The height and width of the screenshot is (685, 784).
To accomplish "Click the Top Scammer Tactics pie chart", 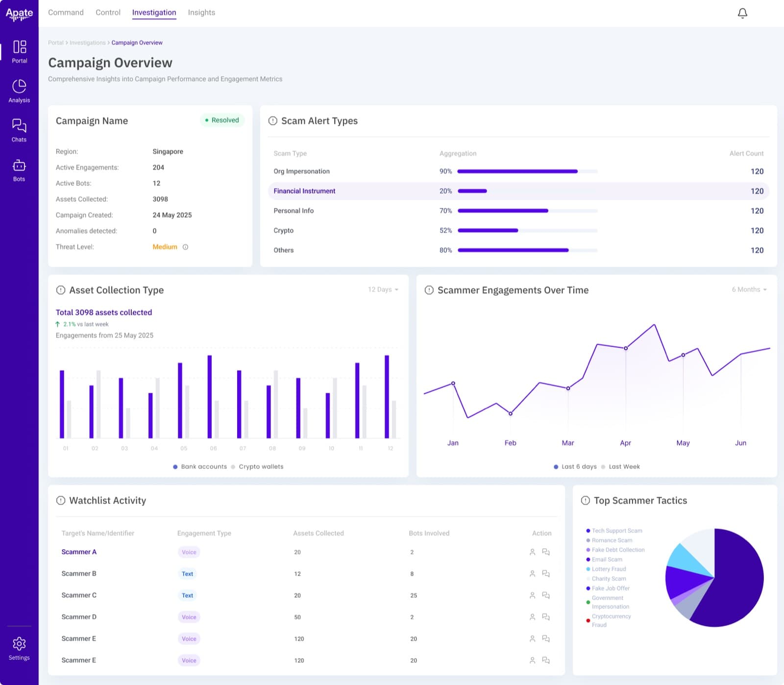I will 714,578.
